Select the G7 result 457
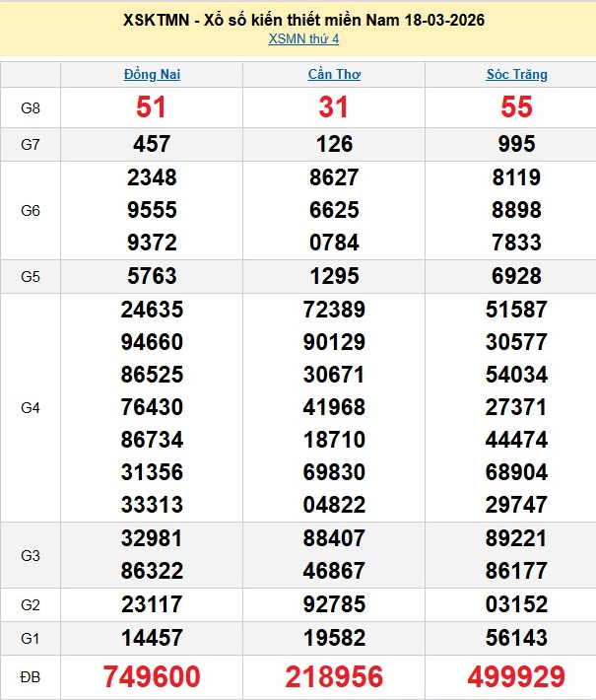 [152, 144]
